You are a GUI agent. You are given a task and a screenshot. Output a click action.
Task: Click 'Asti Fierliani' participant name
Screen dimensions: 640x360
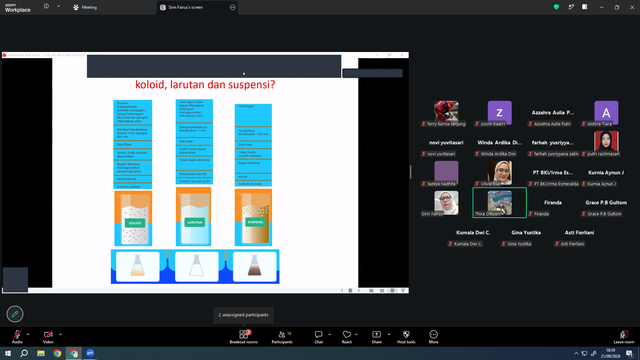click(580, 232)
